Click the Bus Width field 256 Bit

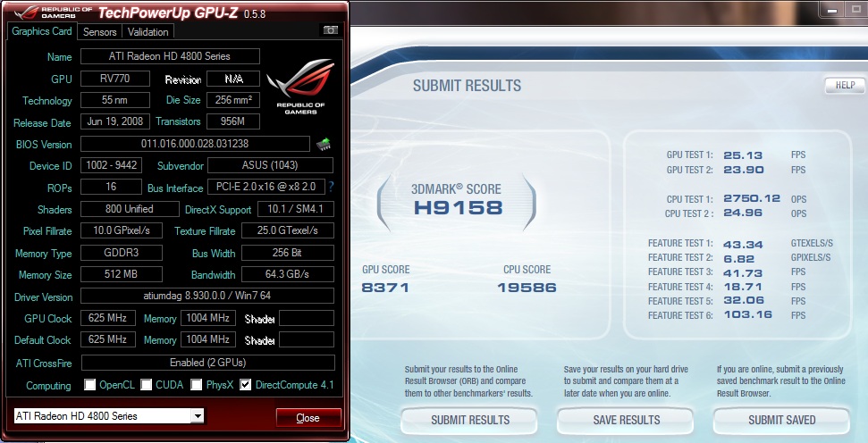(x=288, y=252)
